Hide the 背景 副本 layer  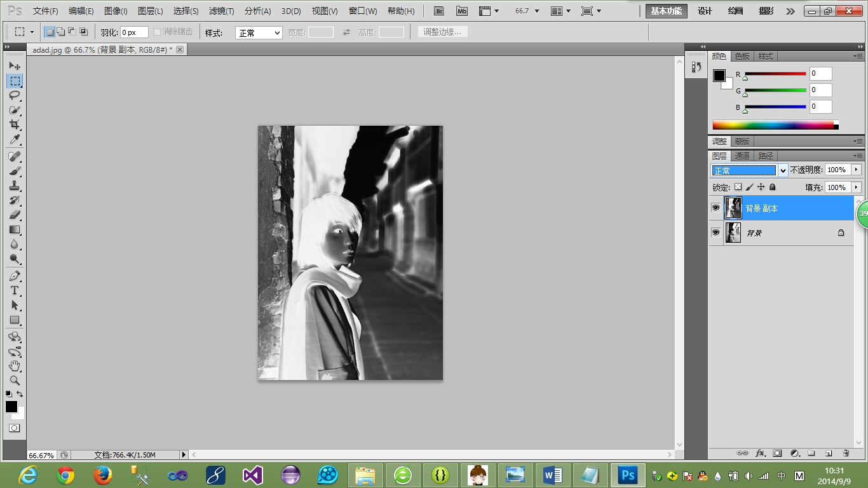[716, 208]
